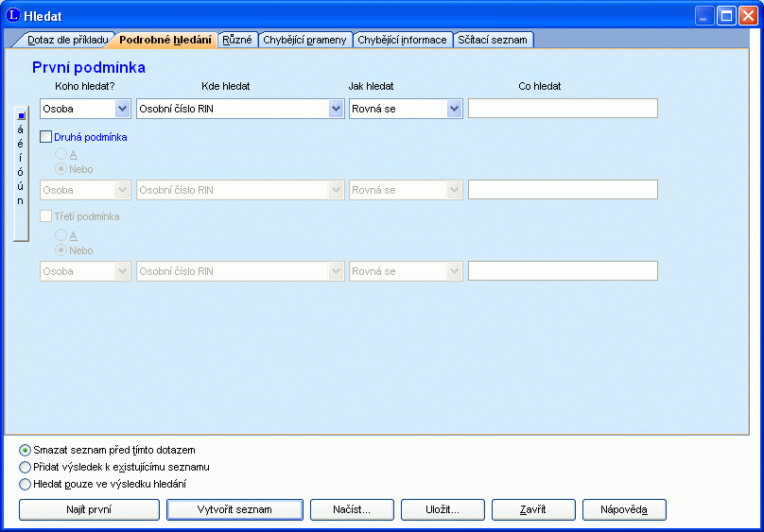Click the Načíst... button

[352, 509]
